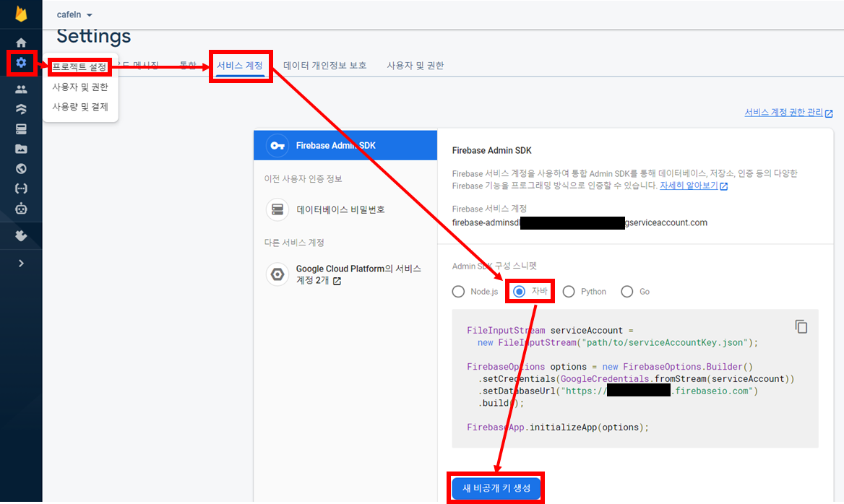Click the Google Cloud Platform hexagon icon
The height and width of the screenshot is (504, 844).
tap(277, 274)
